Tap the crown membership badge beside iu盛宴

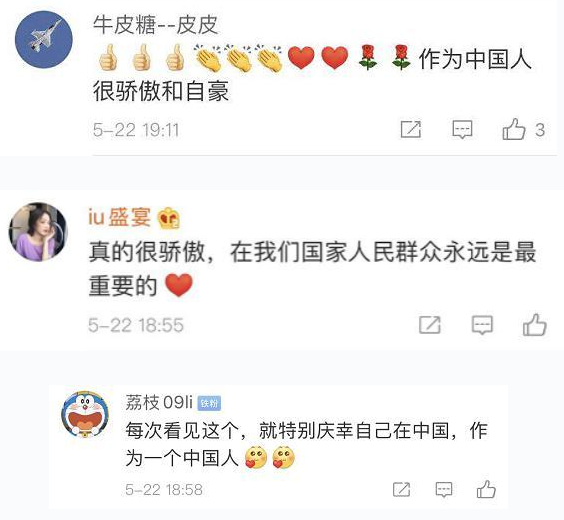(x=169, y=218)
